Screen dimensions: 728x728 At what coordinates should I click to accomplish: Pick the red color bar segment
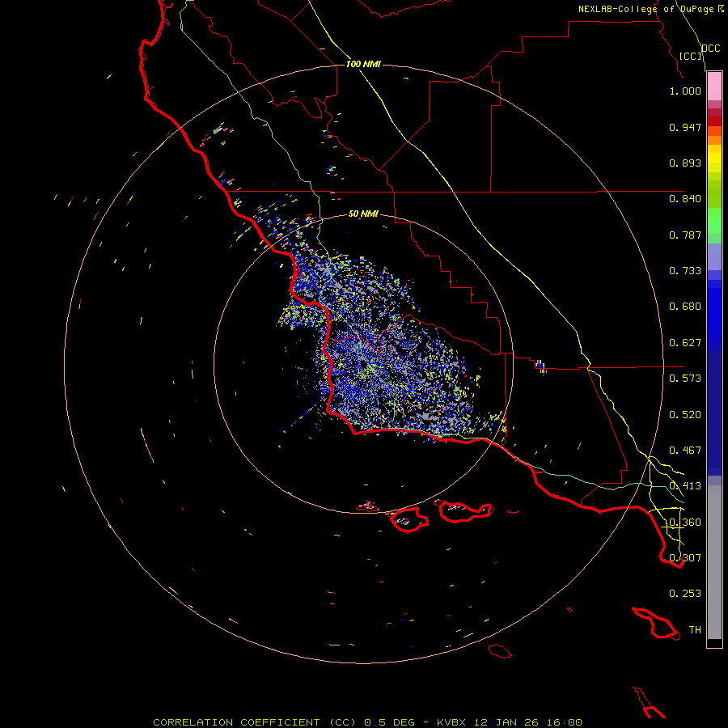click(x=714, y=121)
